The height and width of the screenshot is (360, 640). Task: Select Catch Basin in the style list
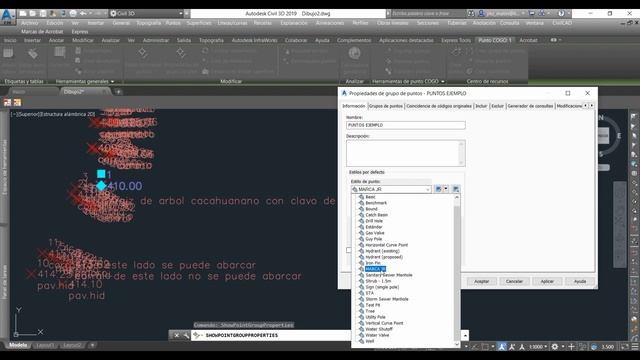click(x=376, y=215)
